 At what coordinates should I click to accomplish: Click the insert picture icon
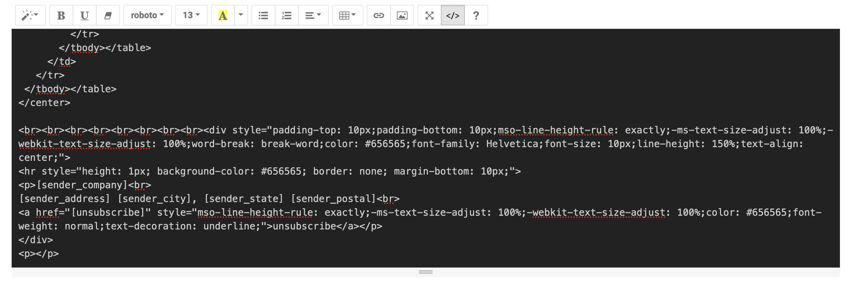402,15
